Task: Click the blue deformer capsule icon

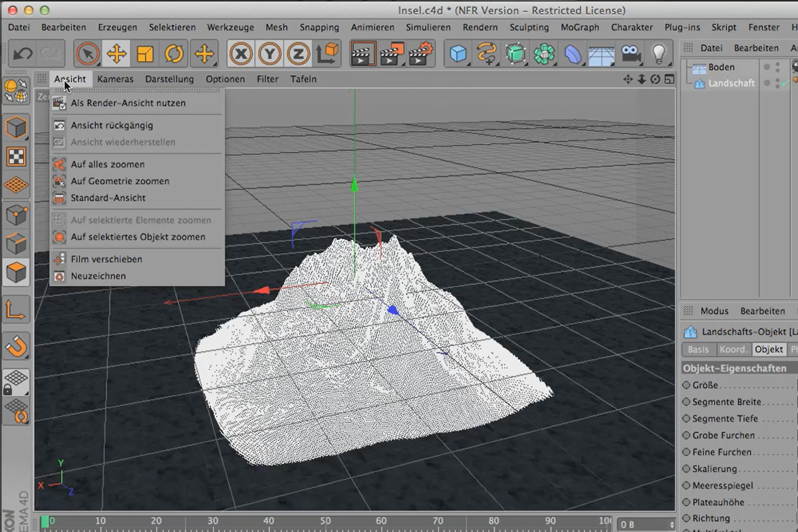Action: [x=573, y=54]
